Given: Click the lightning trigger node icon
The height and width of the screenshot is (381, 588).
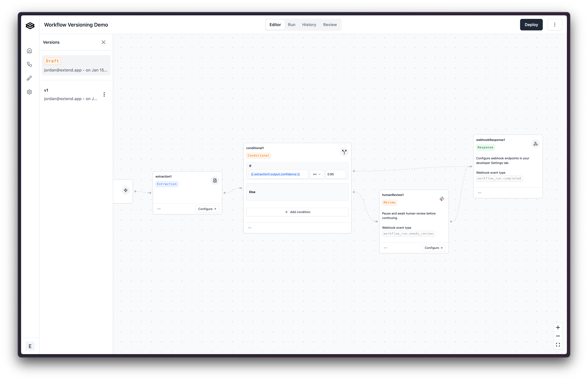Looking at the screenshot, I should click(126, 190).
